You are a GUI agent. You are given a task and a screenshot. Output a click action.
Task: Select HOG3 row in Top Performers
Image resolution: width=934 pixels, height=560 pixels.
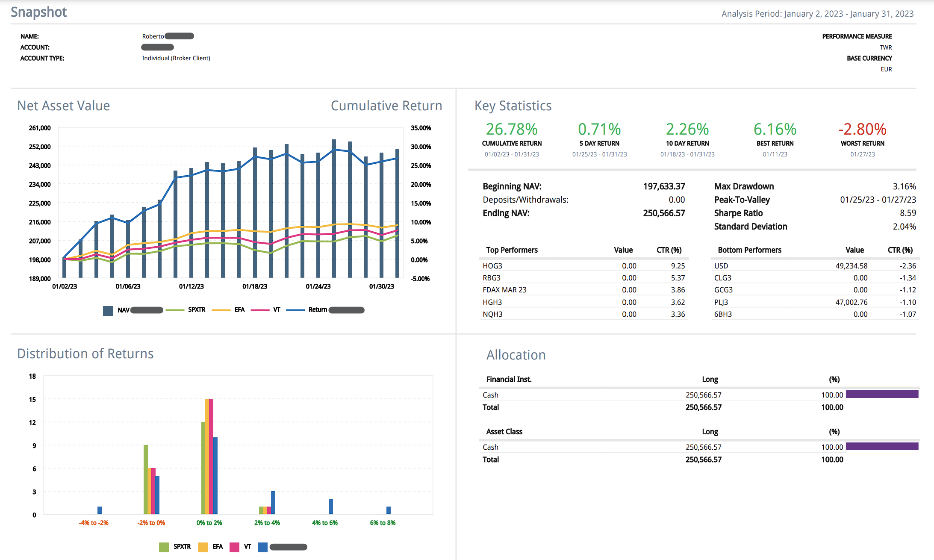[x=492, y=266]
